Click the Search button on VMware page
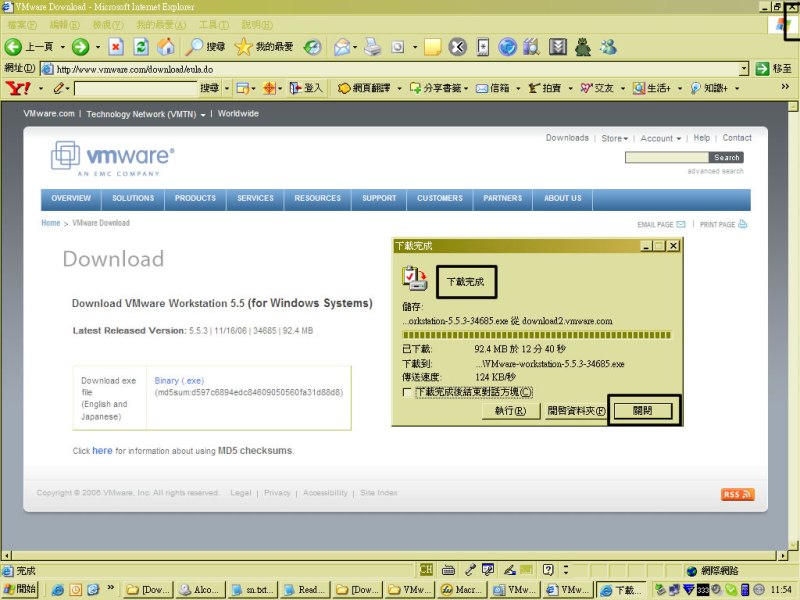The height and width of the screenshot is (600, 800). [x=727, y=158]
